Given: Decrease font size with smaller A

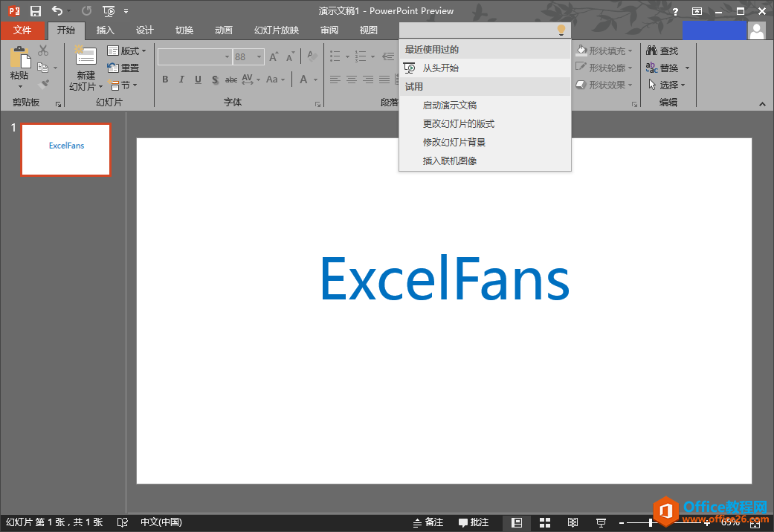Looking at the screenshot, I should 290,56.
